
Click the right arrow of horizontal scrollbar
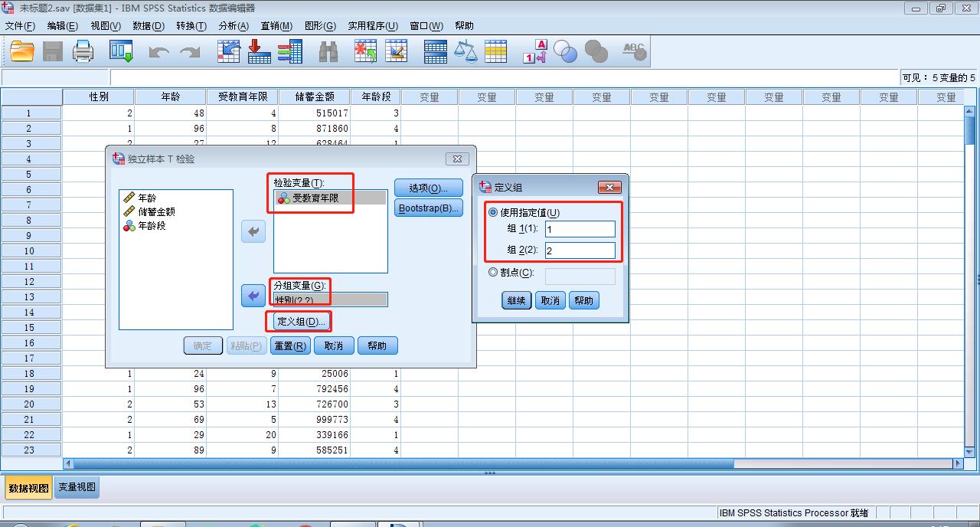click(958, 463)
